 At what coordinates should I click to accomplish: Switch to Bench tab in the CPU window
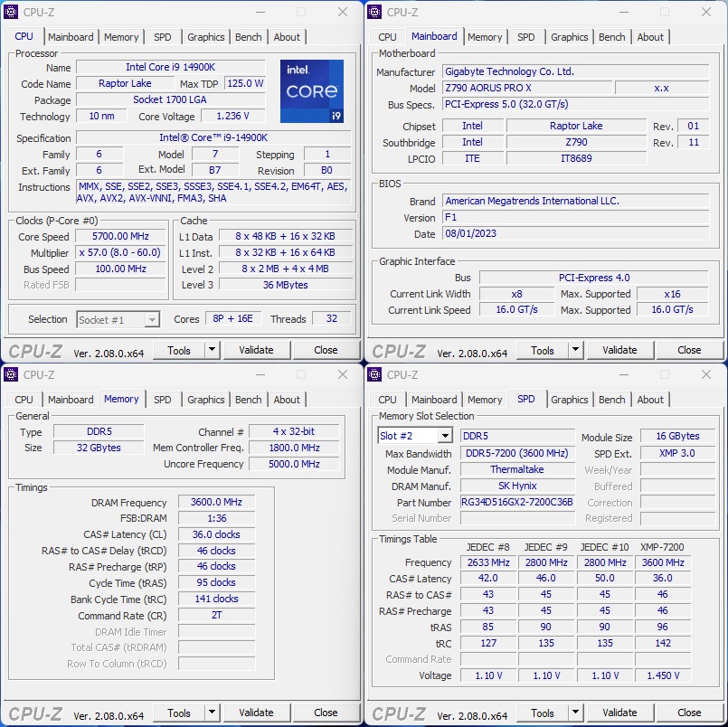pos(249,37)
